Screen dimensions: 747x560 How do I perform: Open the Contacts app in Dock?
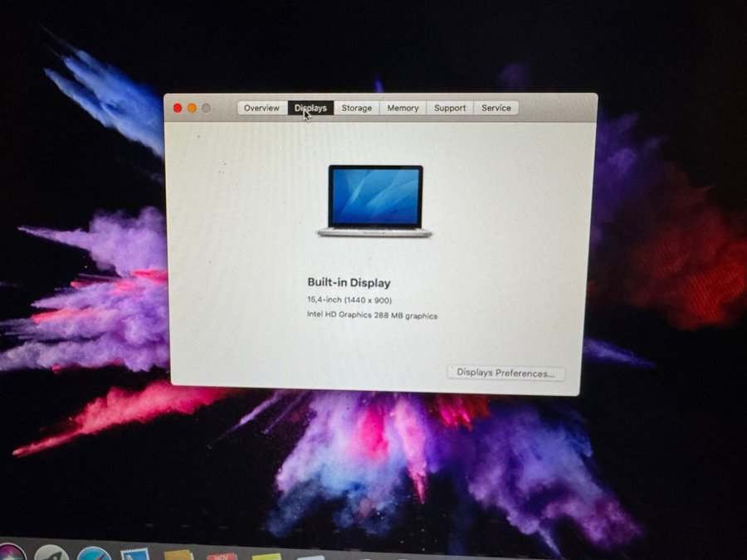(x=178, y=555)
